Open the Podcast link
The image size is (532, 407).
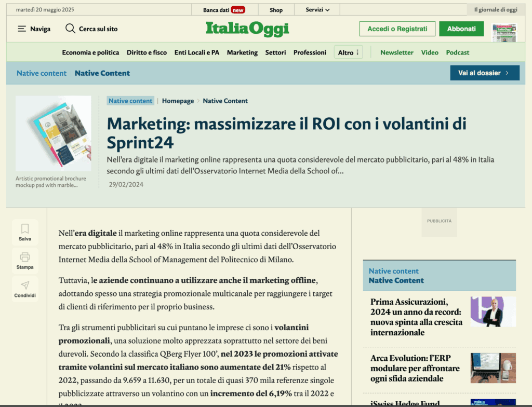pyautogui.click(x=457, y=52)
